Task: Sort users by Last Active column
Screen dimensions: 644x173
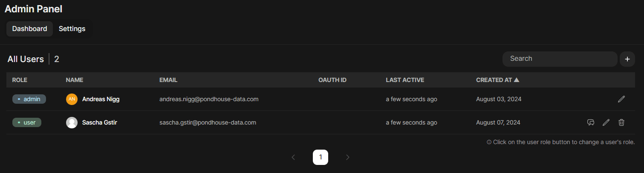Action: [x=404, y=80]
